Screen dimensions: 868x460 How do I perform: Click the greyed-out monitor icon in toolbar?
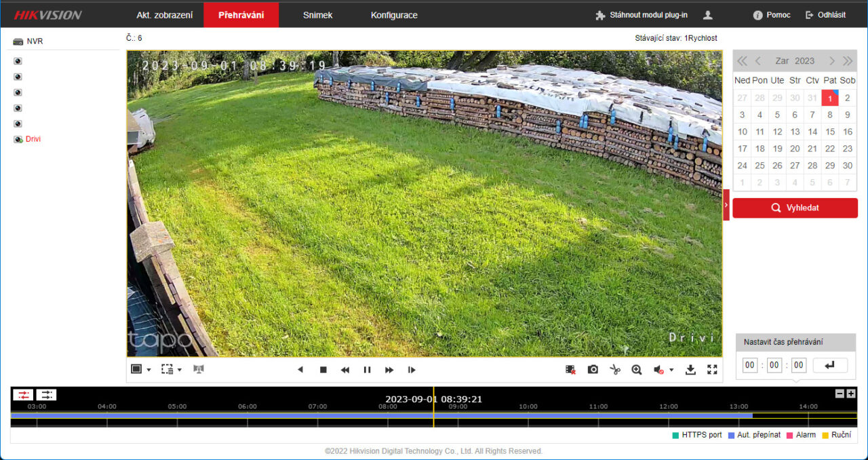pos(199,369)
